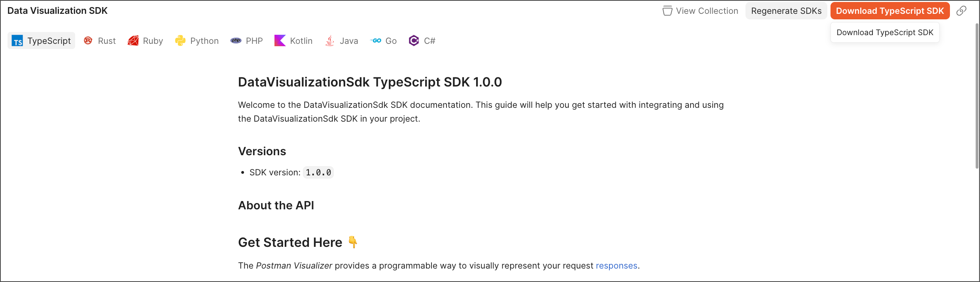Viewport: 980px width, 282px height.
Task: Click the DataVisualizationSdk TypeScript SDK 1.0.0 heading
Action: tap(370, 82)
